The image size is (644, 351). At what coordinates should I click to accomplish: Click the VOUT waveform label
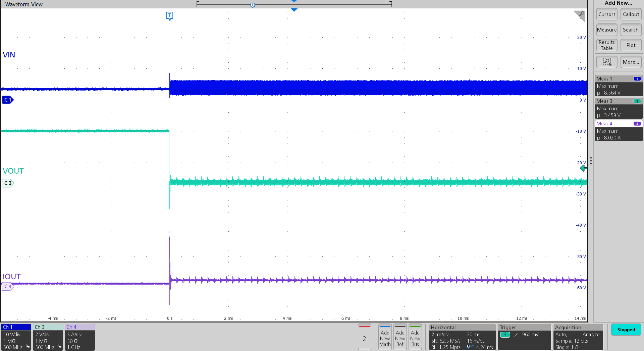pyautogui.click(x=13, y=171)
